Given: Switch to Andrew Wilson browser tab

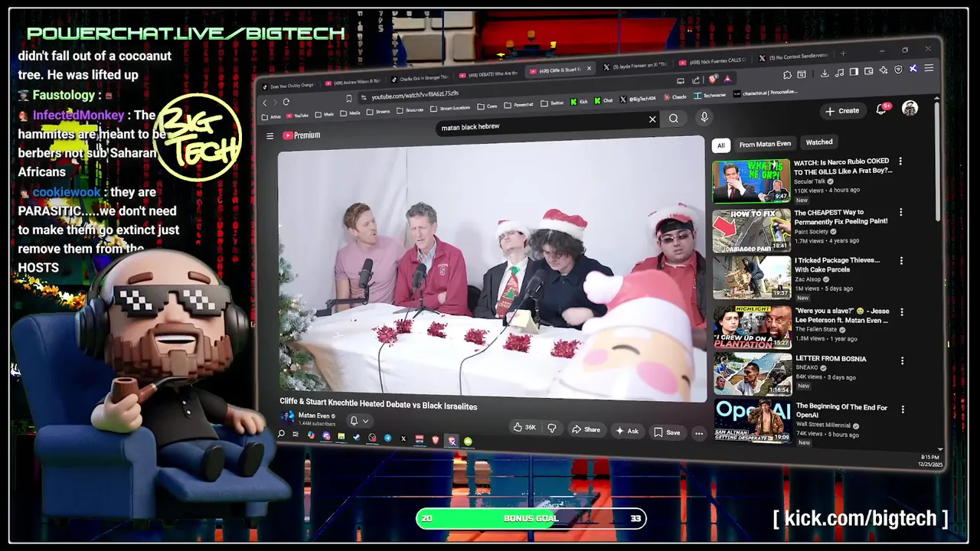Looking at the screenshot, I should coord(353,82).
